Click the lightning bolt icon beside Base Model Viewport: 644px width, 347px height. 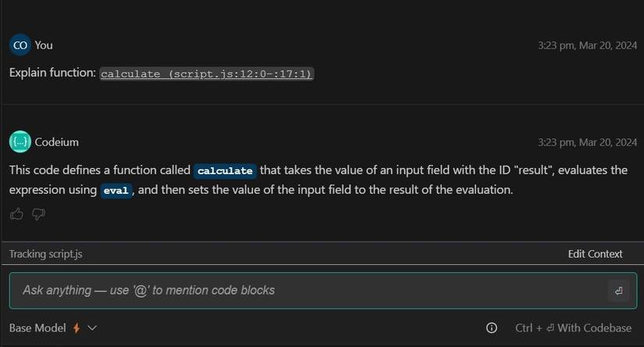point(76,328)
